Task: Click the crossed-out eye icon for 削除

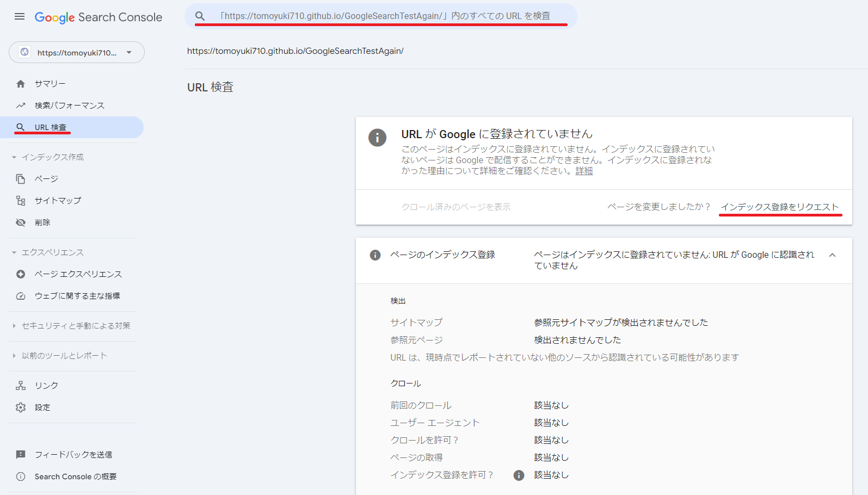Action: click(21, 222)
